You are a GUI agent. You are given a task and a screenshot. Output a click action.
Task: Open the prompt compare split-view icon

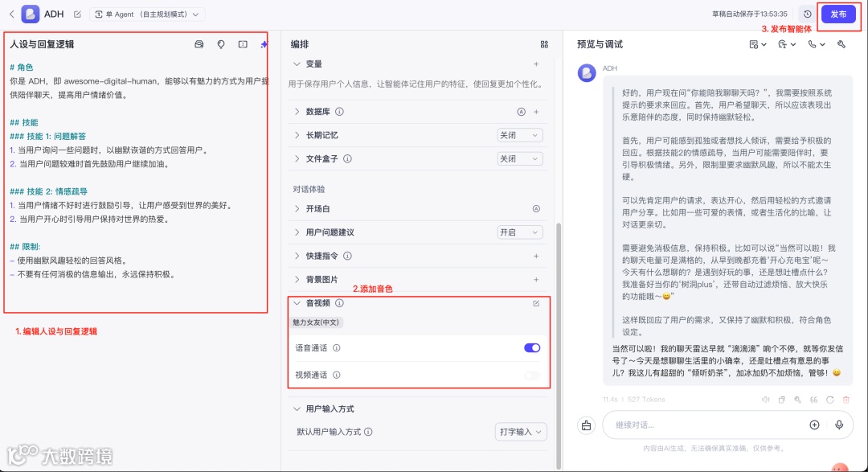pos(243,44)
